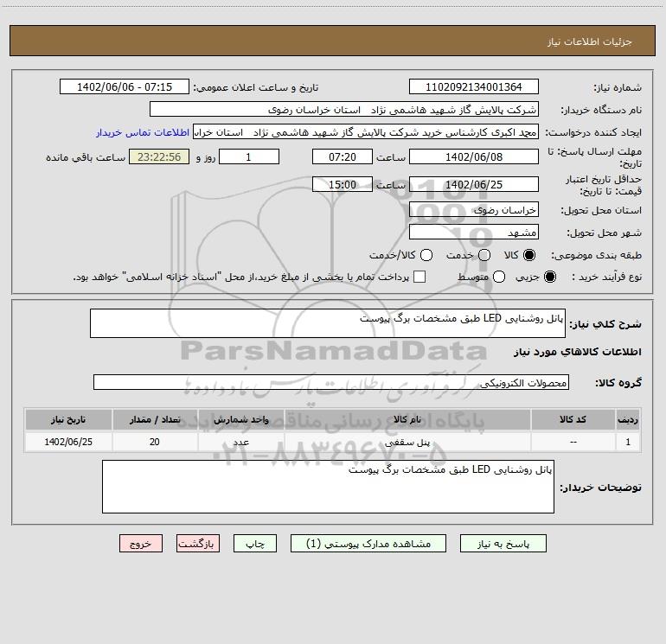Click the شرح کلی نیاز text area

pos(328,324)
